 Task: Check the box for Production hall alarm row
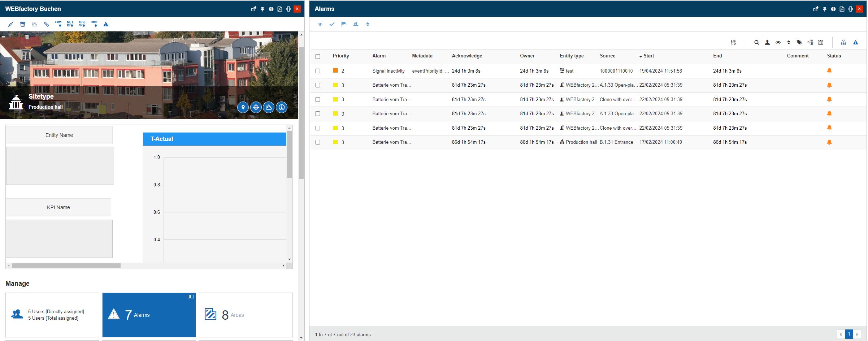(318, 142)
